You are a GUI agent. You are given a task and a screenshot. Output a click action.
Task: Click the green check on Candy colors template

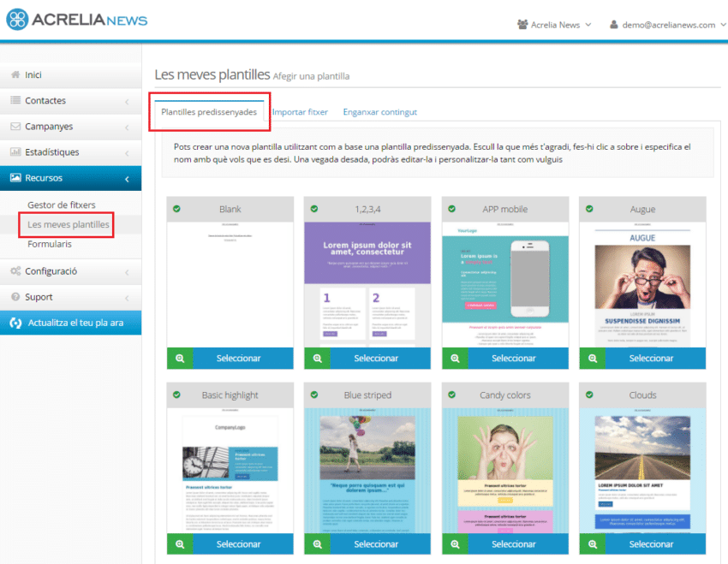tap(451, 395)
